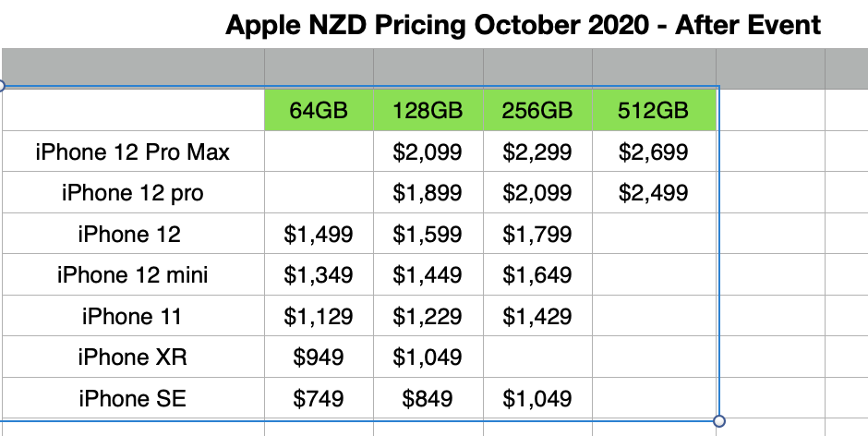
Task: Select the green 64GB header cell
Action: (x=319, y=111)
